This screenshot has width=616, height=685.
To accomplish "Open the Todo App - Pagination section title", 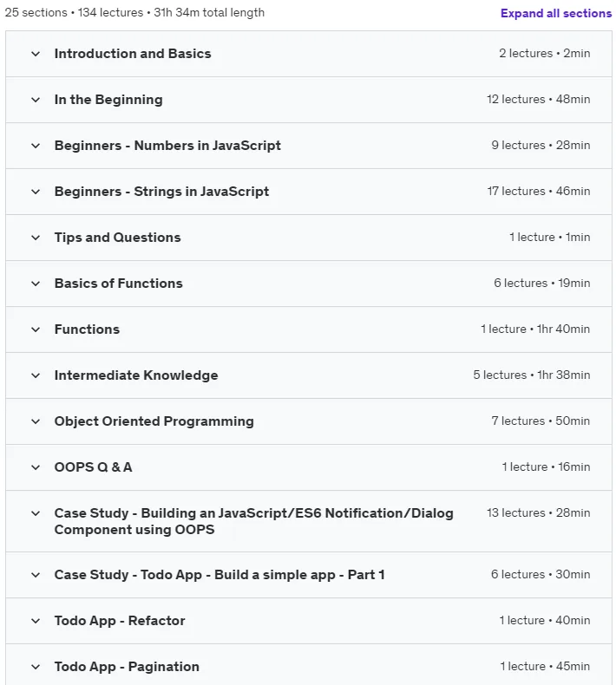I will (x=127, y=667).
